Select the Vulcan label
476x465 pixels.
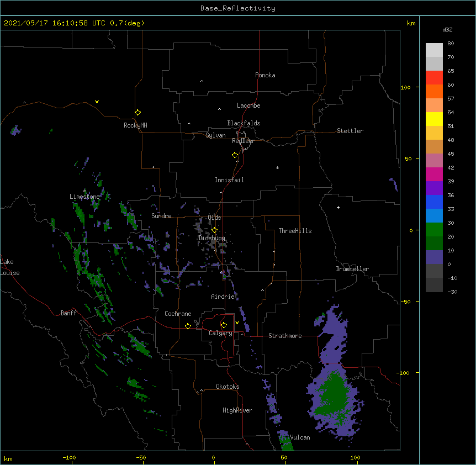[300, 437]
